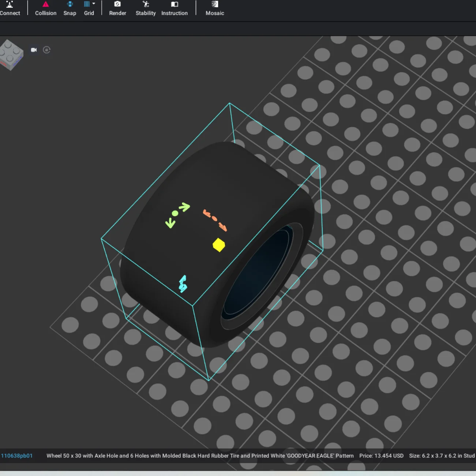This screenshot has height=476, width=476.
Task: Click the reset view target icon
Action: (x=46, y=50)
